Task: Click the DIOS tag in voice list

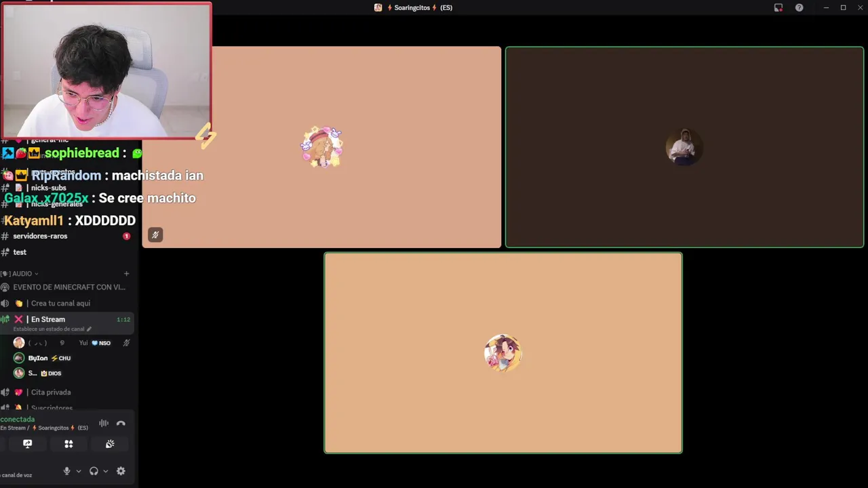Action: (51, 373)
